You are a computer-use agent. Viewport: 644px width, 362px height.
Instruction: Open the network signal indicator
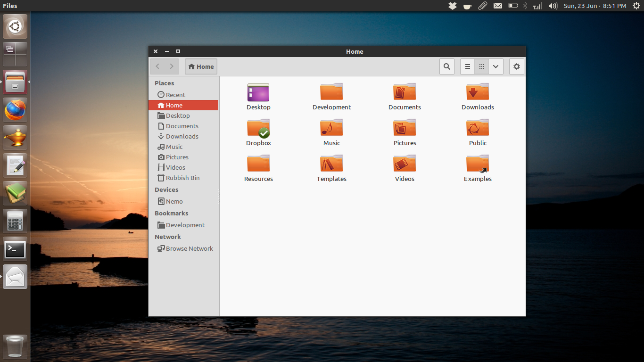(537, 6)
